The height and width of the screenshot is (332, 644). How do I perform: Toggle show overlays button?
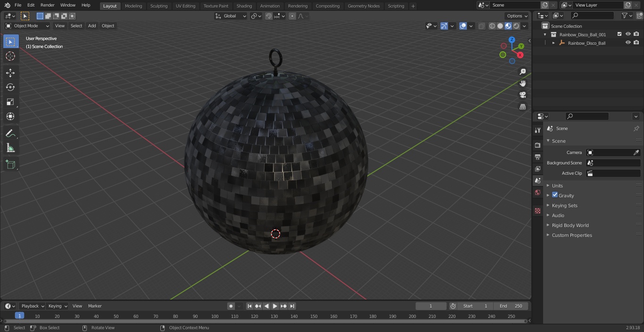point(463,26)
